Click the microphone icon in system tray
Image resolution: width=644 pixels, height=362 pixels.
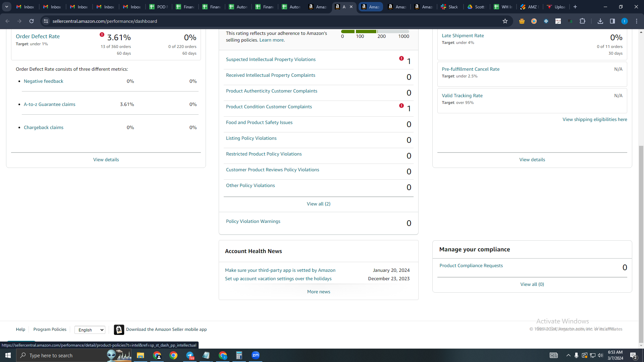pos(576,355)
